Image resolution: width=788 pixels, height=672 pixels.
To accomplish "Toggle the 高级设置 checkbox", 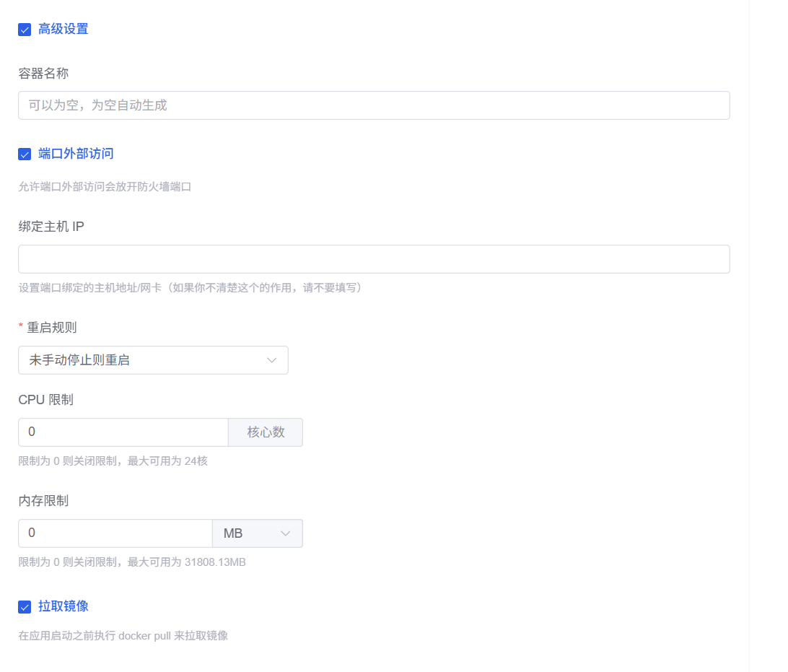I will [x=25, y=30].
